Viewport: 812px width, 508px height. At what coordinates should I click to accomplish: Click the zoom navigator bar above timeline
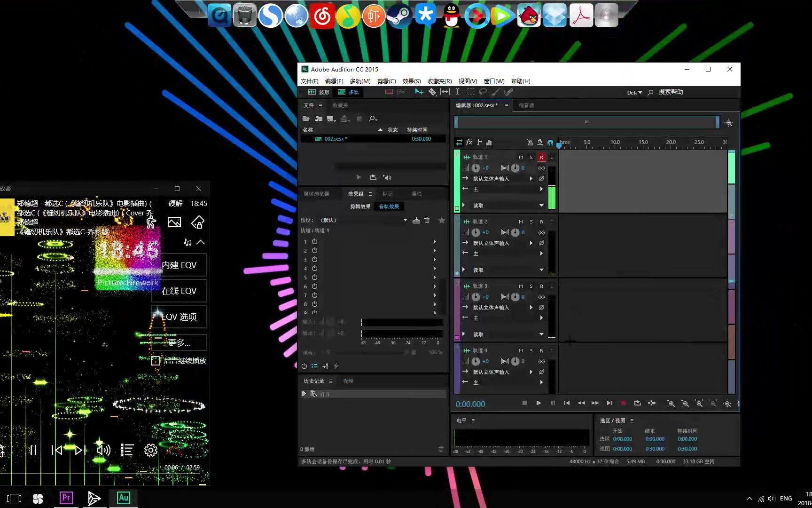[586, 122]
